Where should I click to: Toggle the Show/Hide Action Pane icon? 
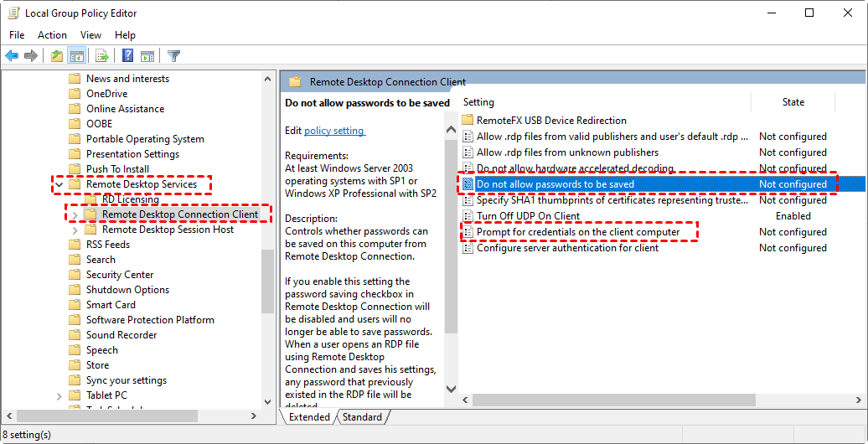[x=147, y=56]
